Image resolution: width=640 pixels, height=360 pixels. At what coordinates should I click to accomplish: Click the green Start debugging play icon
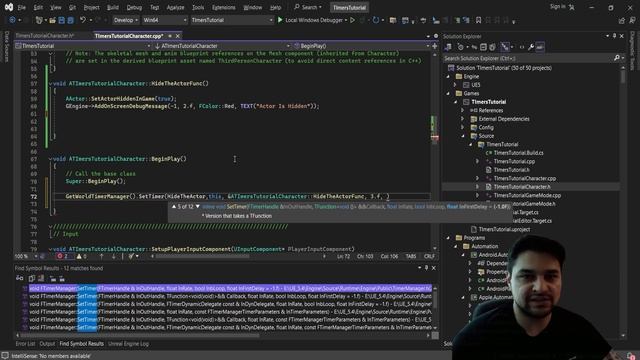click(x=280, y=20)
